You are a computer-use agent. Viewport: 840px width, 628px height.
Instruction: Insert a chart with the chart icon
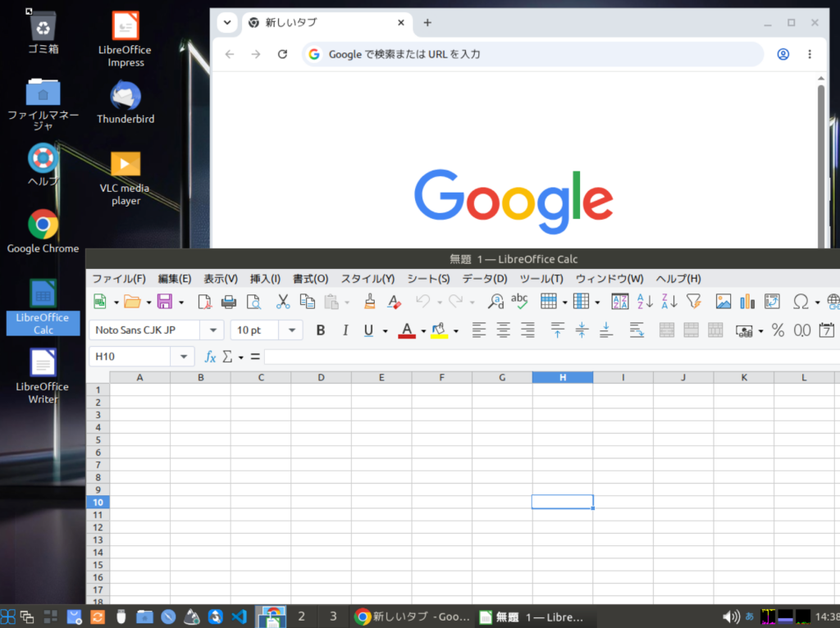[747, 302]
